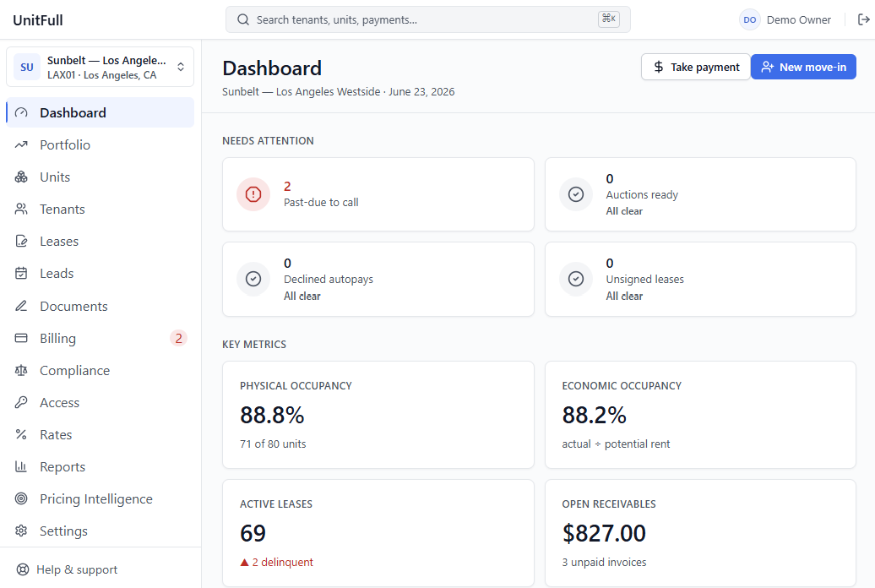875x588 pixels.
Task: Click the red past-due alert icon
Action: pos(253,194)
